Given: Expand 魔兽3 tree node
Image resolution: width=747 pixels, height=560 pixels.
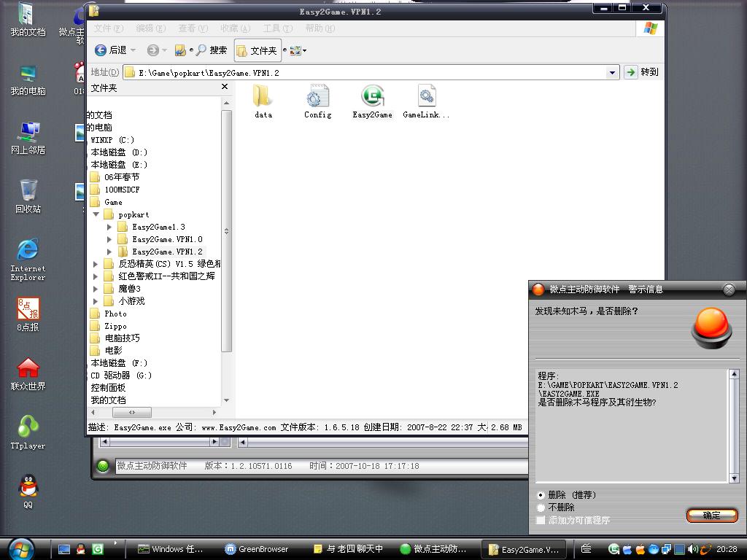Looking at the screenshot, I should point(96,289).
